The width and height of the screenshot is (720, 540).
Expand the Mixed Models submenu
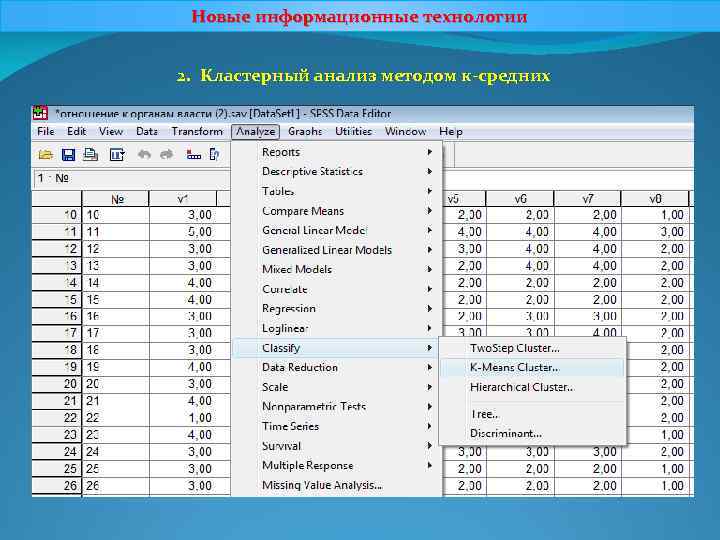[337, 270]
